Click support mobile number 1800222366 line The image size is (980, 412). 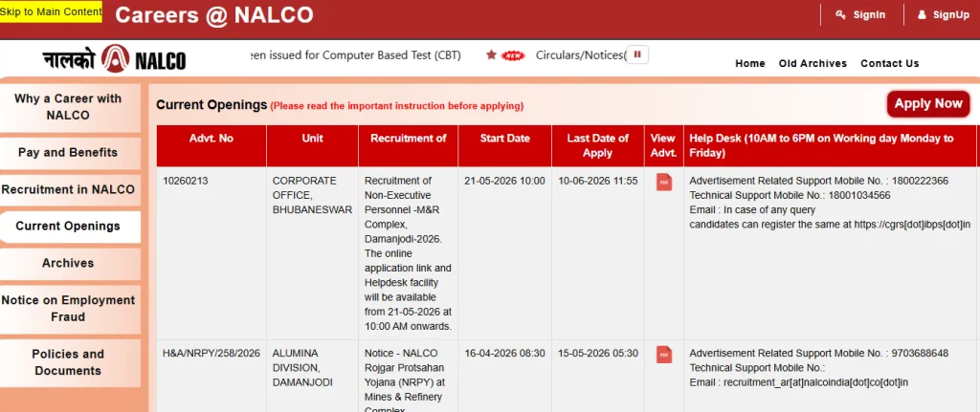click(819, 181)
